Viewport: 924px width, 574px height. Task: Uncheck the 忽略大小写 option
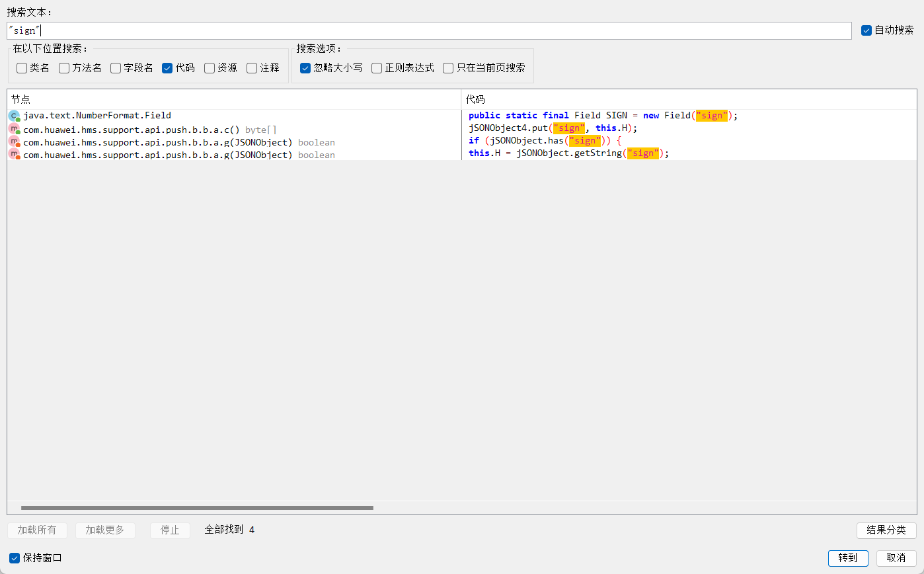(305, 68)
